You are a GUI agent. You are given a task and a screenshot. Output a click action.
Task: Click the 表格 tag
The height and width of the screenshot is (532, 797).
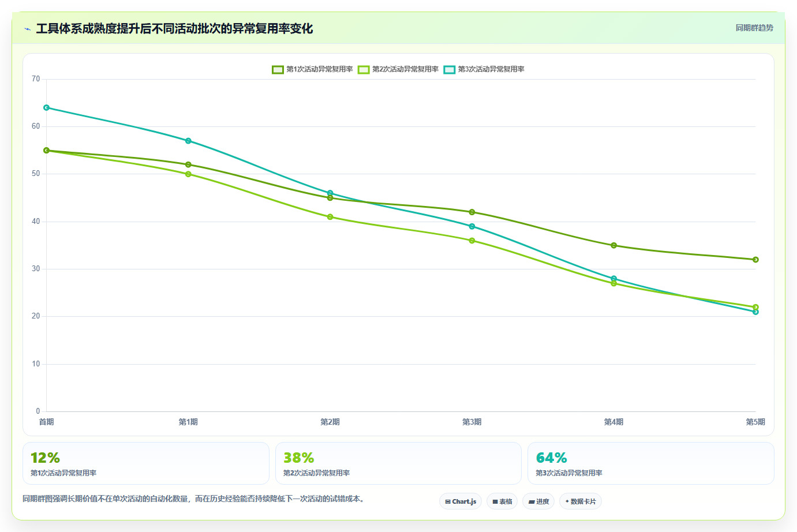tap(502, 501)
